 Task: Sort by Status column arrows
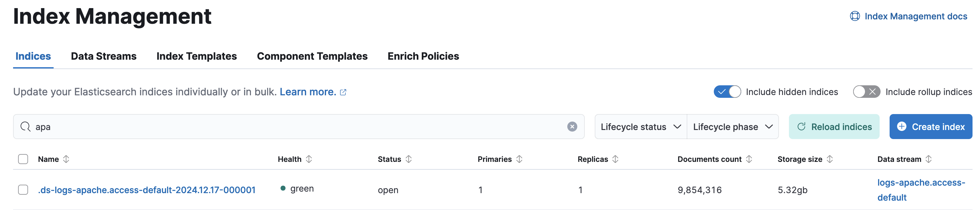point(409,159)
